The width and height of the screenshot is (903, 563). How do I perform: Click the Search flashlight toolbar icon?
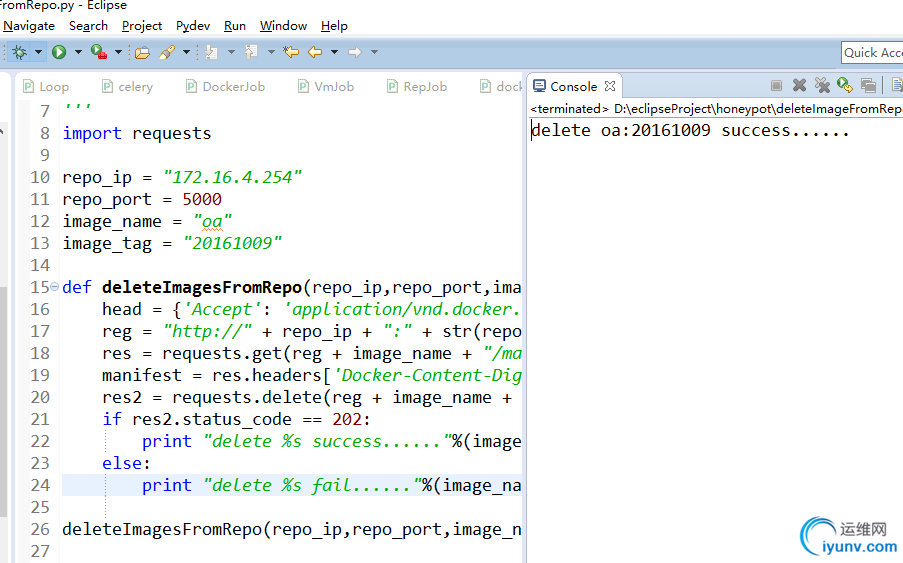[167, 52]
